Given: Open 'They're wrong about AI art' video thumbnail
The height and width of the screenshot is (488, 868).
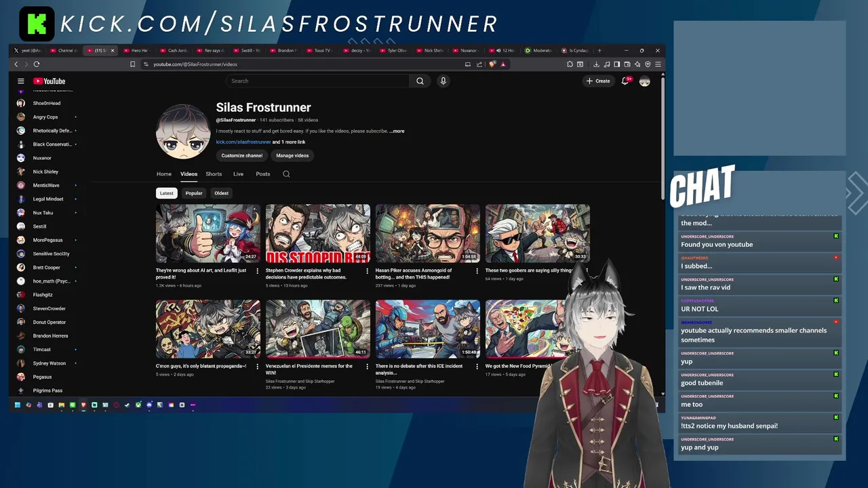Looking at the screenshot, I should click(208, 233).
